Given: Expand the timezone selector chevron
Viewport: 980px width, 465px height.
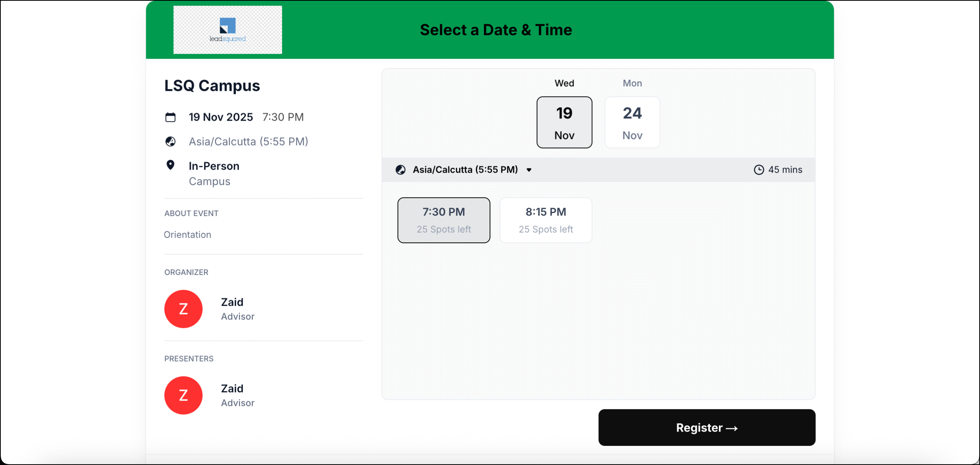Looking at the screenshot, I should click(529, 170).
